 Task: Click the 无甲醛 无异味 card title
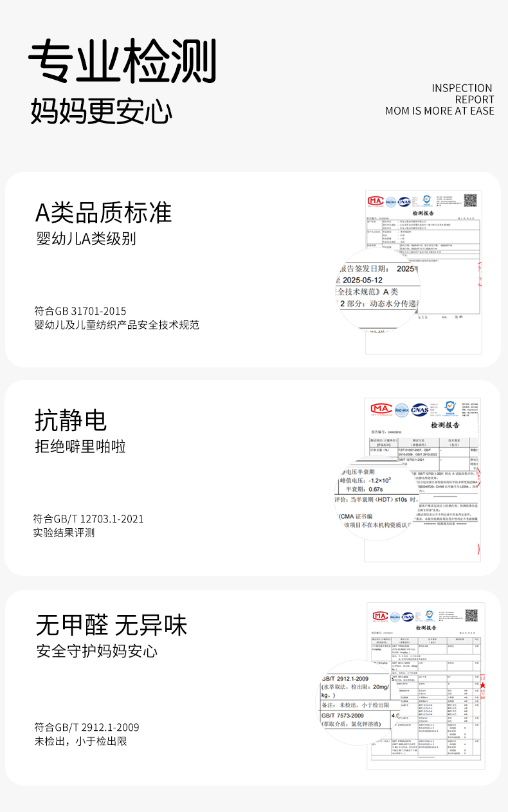pyautogui.click(x=111, y=625)
